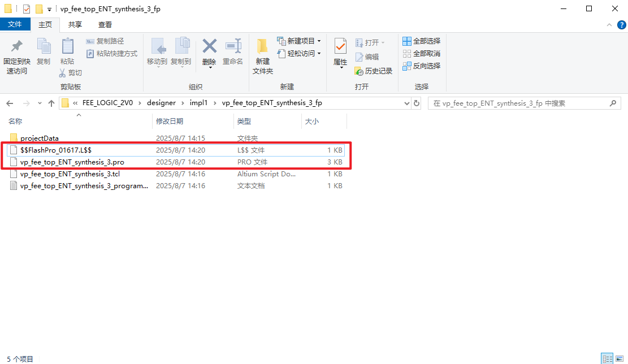
Task: Click the New folder (新建文件夹) icon
Action: [262, 46]
